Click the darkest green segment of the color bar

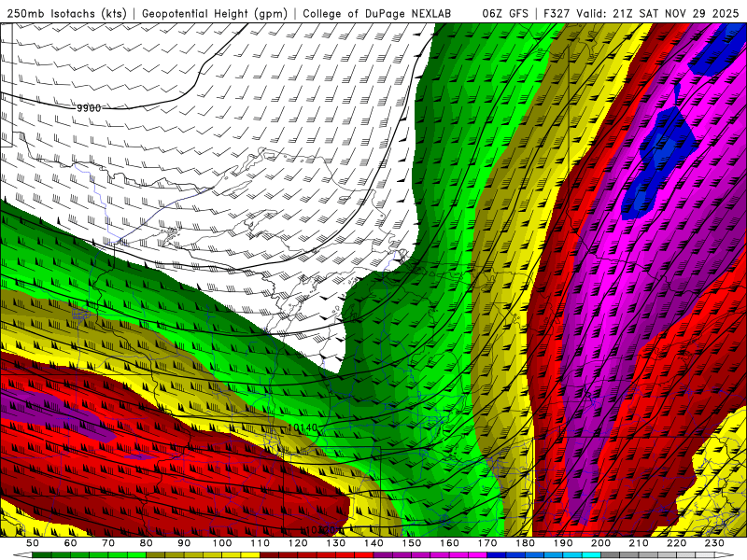pyautogui.click(x=42, y=554)
